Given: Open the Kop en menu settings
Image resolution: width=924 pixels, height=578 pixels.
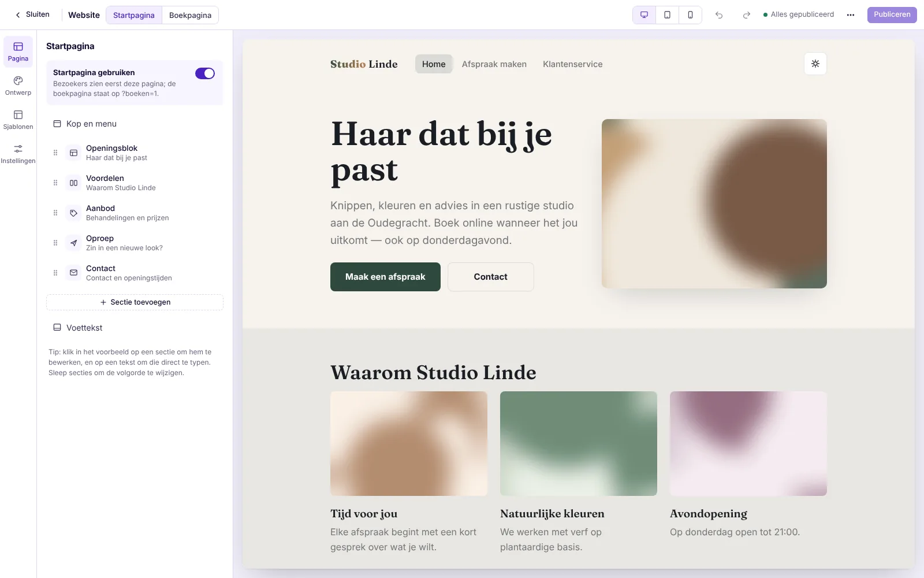Looking at the screenshot, I should coord(135,124).
